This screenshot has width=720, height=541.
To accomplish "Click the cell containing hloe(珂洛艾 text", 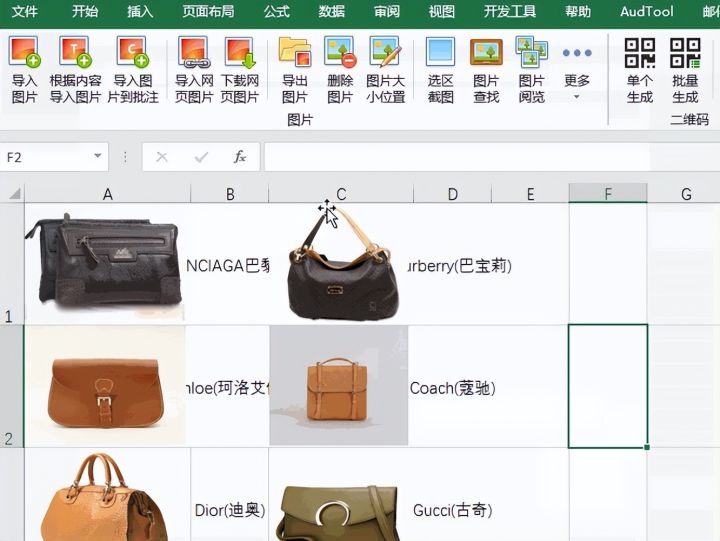I will pyautogui.click(x=228, y=388).
